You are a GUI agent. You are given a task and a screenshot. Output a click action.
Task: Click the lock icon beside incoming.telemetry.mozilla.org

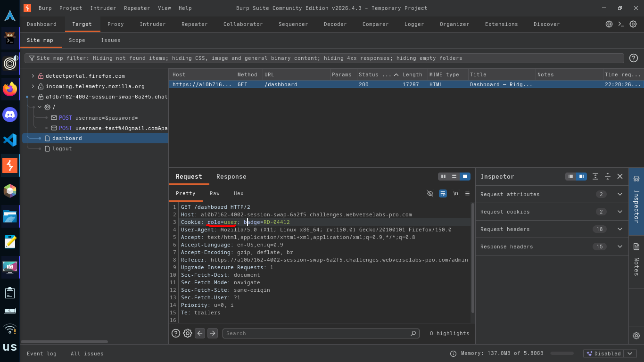tap(41, 86)
